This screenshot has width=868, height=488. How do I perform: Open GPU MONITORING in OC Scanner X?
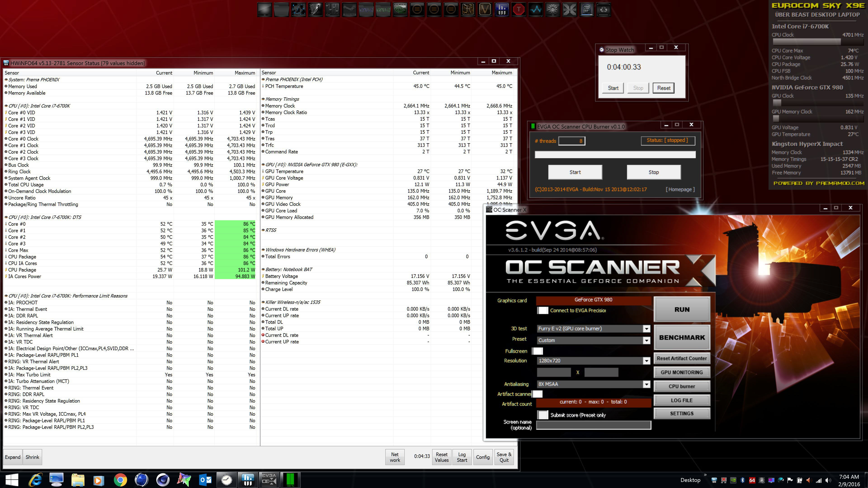(x=682, y=373)
